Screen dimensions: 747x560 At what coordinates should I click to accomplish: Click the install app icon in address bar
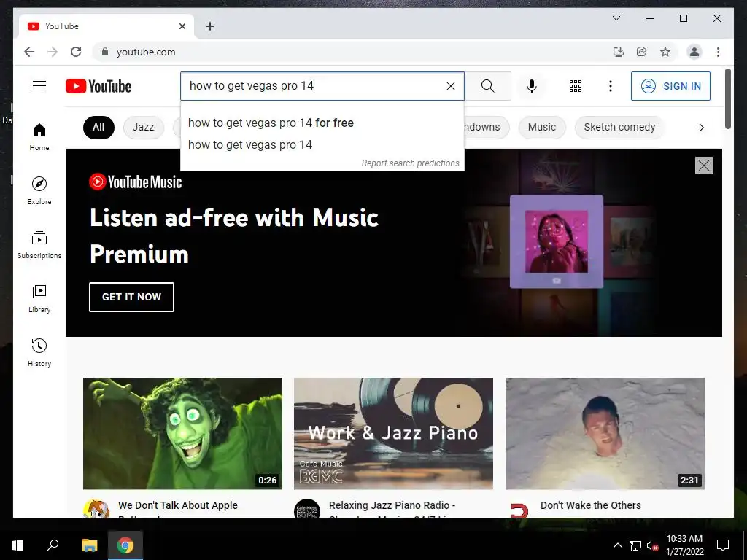(x=619, y=52)
